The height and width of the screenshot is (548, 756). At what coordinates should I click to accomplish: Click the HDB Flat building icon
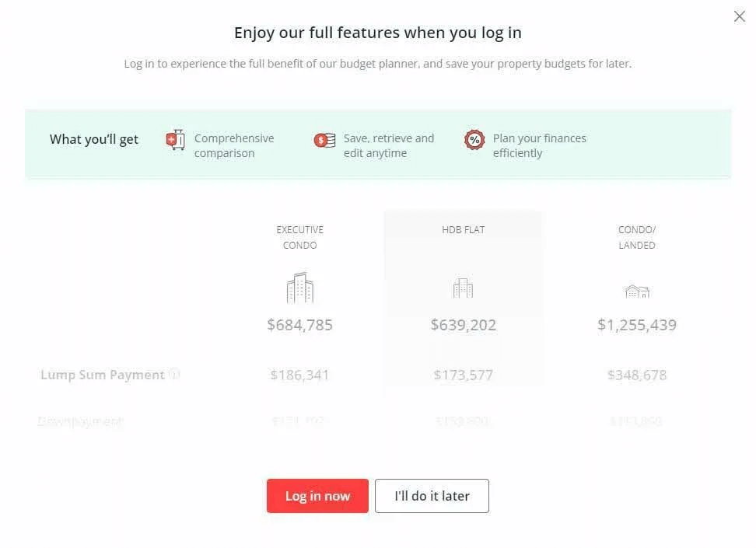pyautogui.click(x=463, y=288)
